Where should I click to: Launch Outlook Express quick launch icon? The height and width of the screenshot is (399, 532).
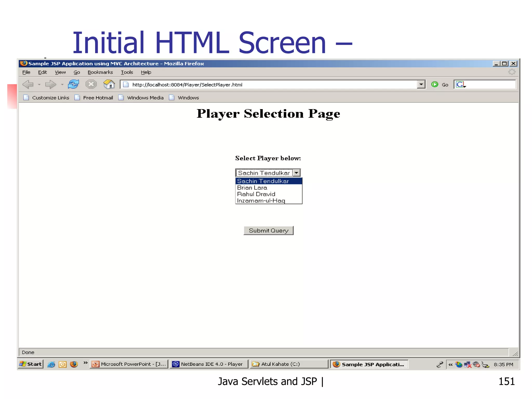(63, 364)
